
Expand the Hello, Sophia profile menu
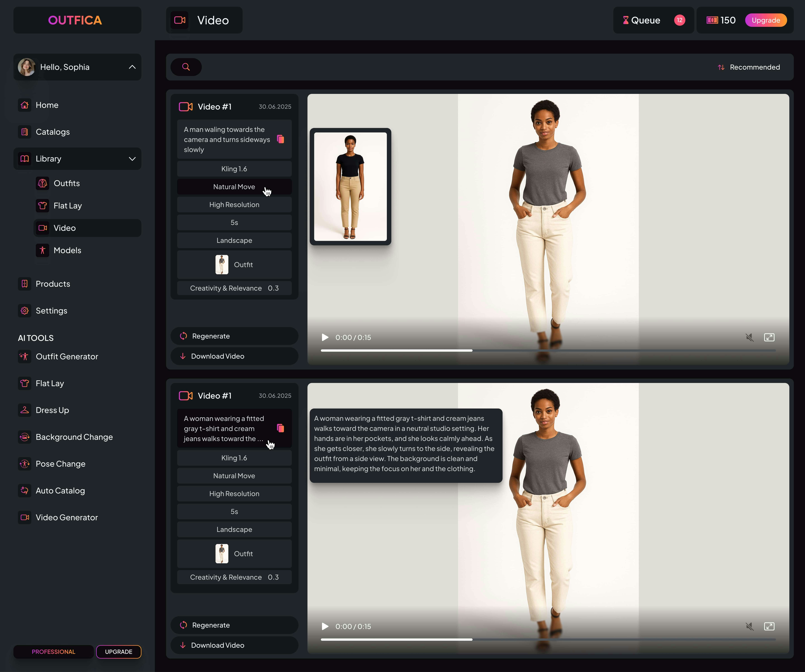(x=132, y=67)
